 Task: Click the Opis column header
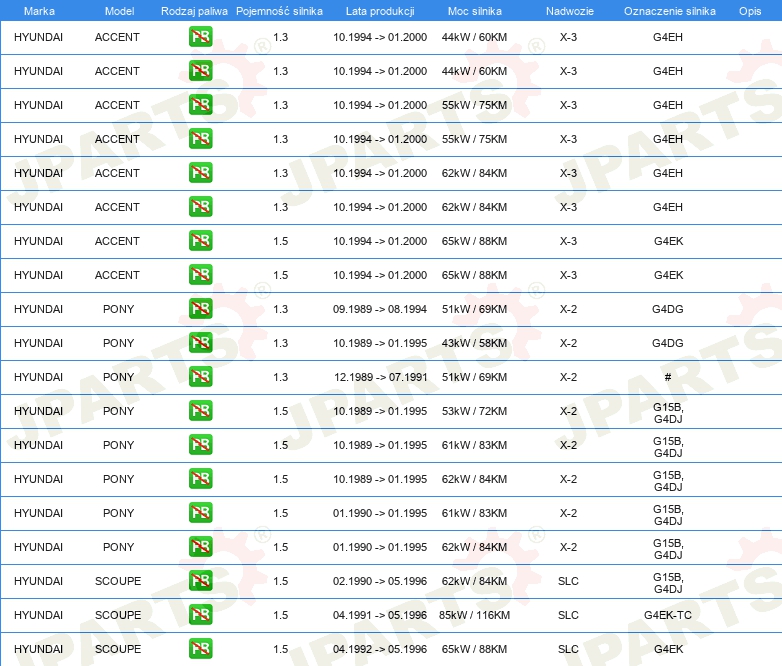(x=750, y=11)
